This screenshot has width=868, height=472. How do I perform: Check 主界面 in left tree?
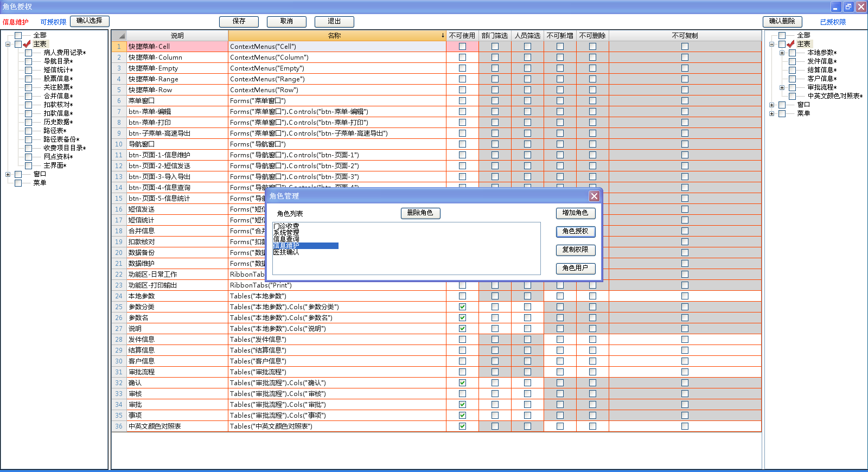(x=29, y=165)
